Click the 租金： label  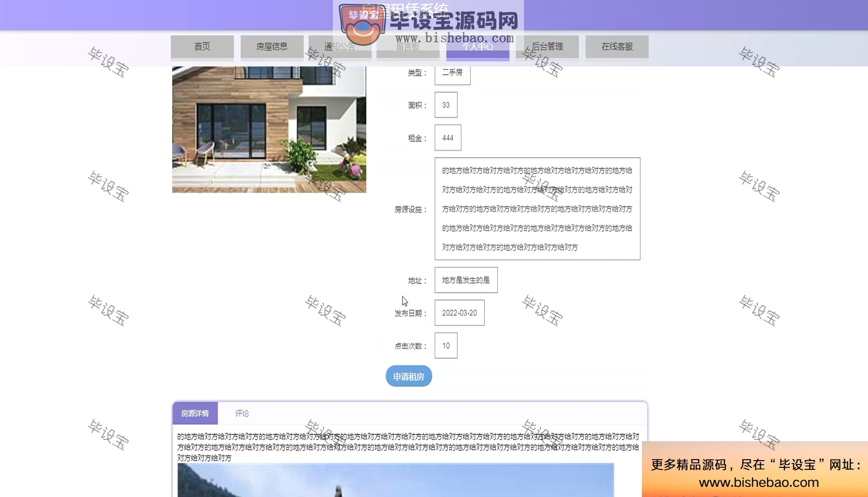coord(417,138)
